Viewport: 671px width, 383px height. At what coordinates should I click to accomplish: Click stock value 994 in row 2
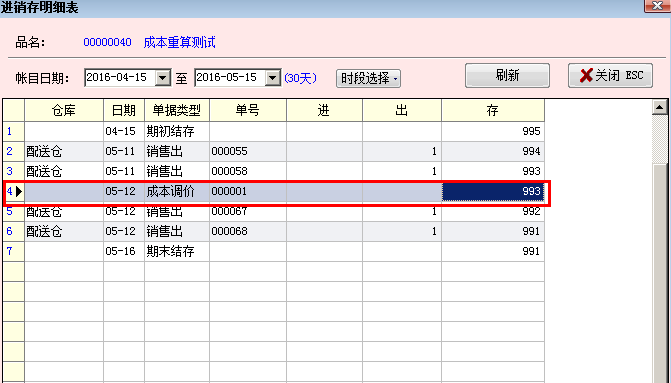(493, 151)
